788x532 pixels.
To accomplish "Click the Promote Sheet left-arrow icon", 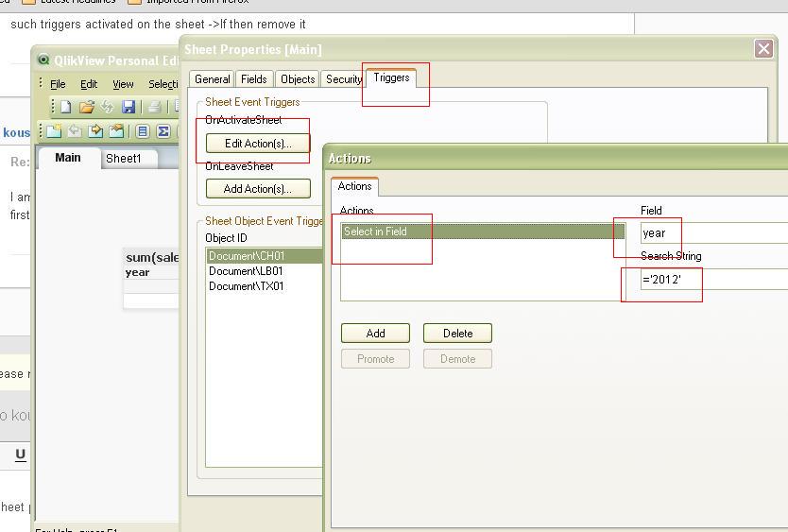I will pos(75,131).
